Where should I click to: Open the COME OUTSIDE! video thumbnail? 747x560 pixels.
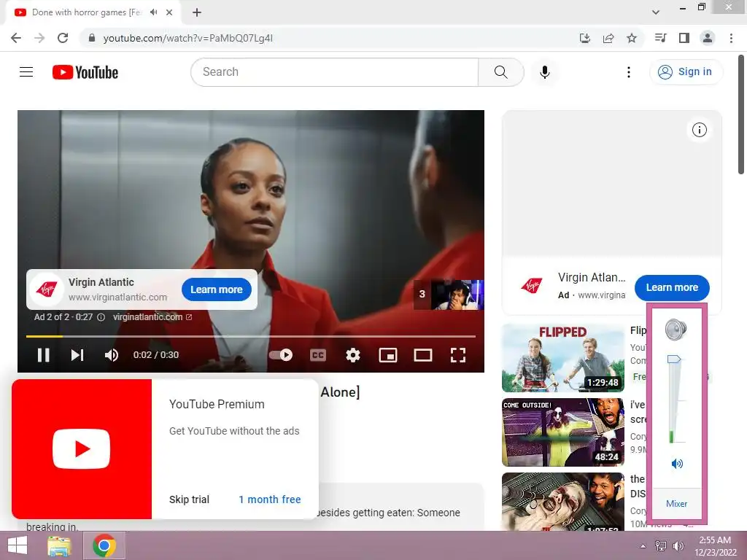click(562, 432)
